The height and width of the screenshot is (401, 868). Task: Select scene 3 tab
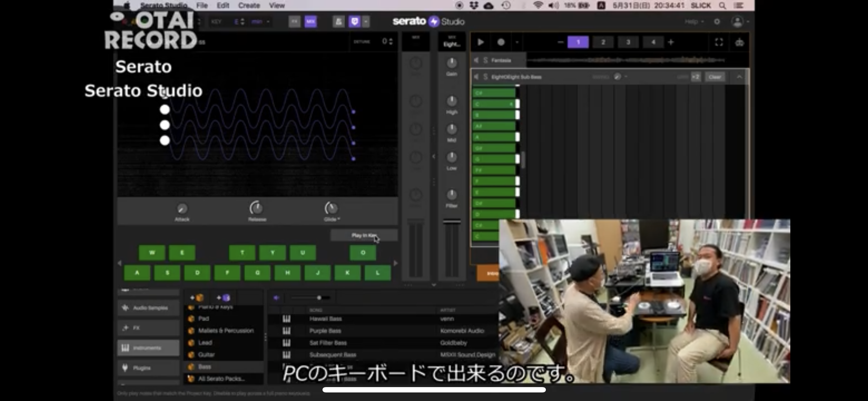coord(628,42)
